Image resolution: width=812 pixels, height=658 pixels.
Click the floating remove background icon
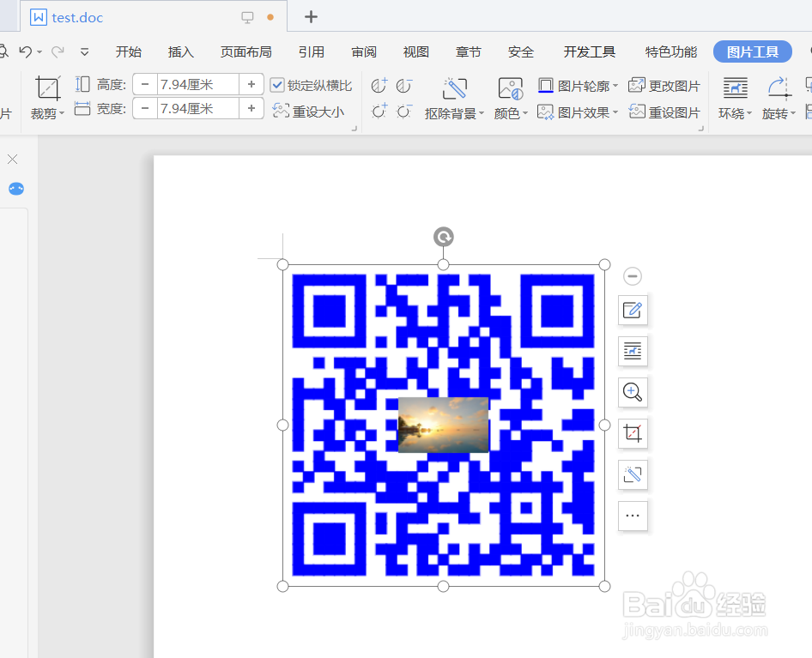pos(633,474)
